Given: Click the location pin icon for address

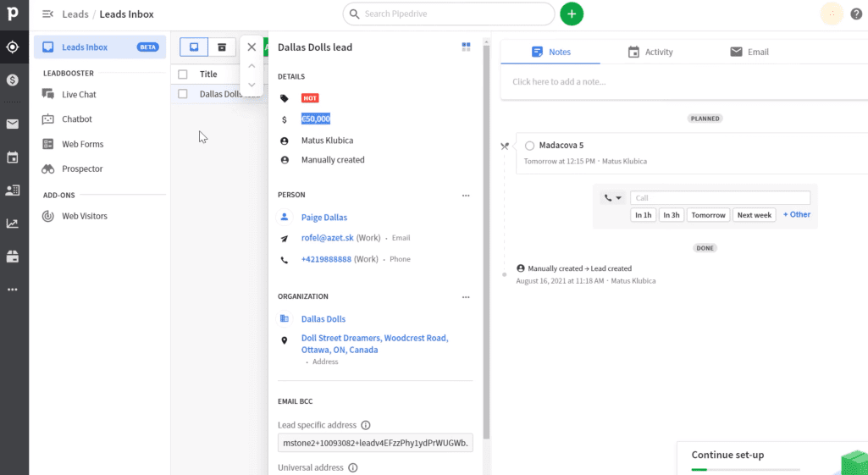Looking at the screenshot, I should 284,340.
